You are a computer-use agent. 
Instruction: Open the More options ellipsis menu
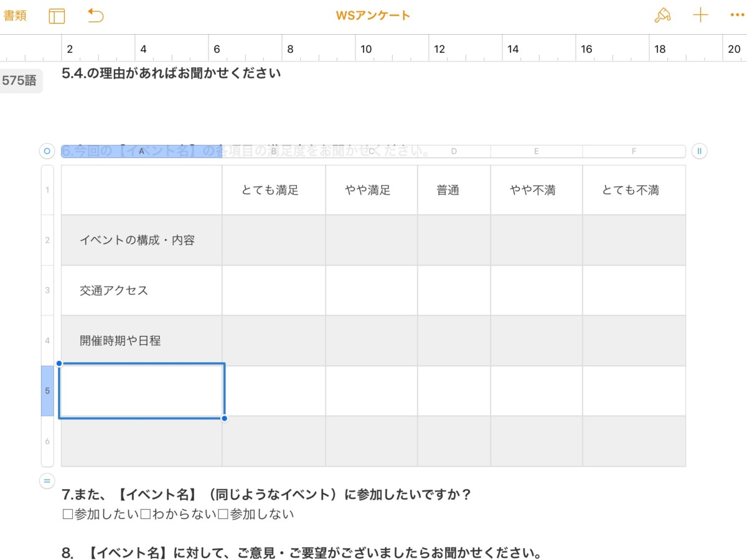(x=737, y=16)
